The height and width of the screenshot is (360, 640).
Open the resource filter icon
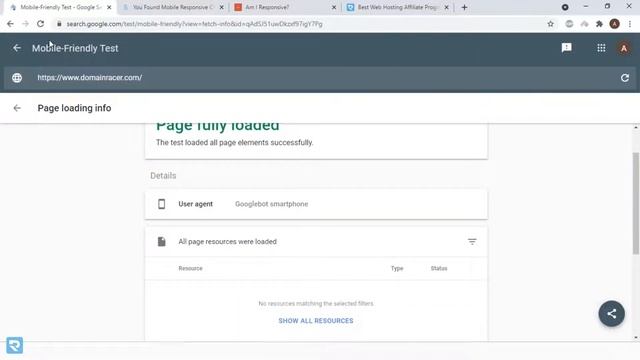coord(472,242)
